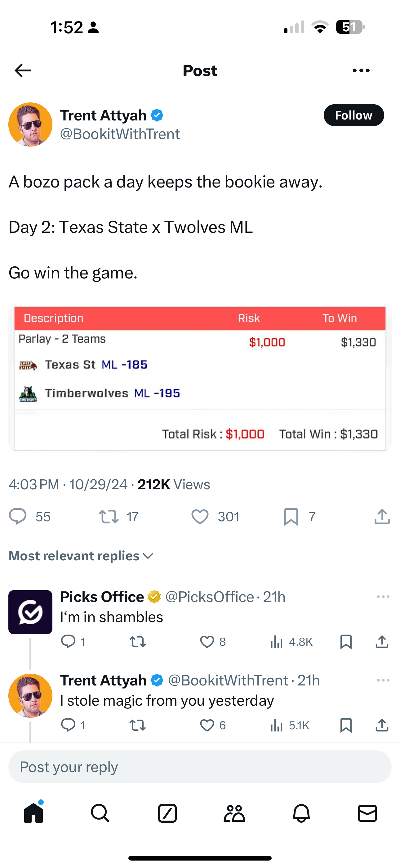Share the main post
Screen dimensions: 400x868
coord(382,516)
